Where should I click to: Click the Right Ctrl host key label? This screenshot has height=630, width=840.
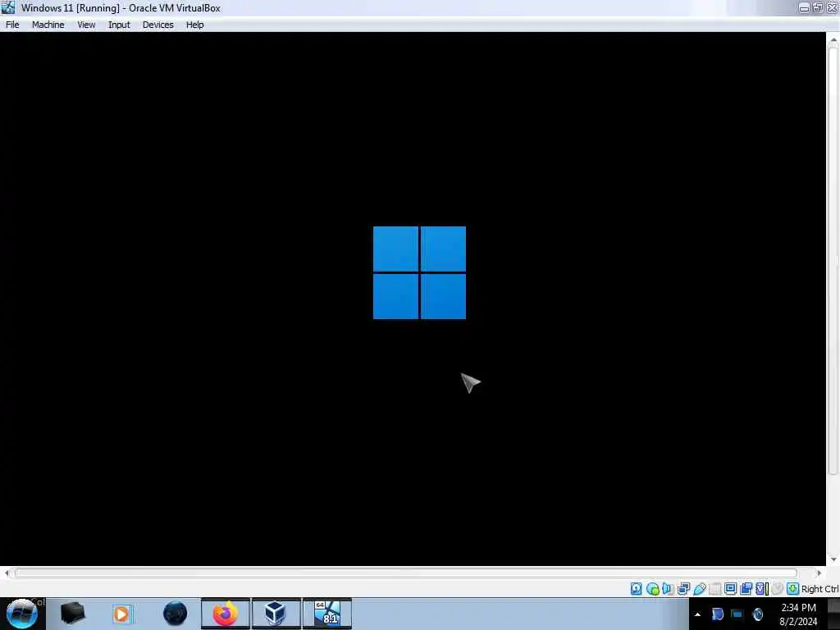tap(820, 589)
